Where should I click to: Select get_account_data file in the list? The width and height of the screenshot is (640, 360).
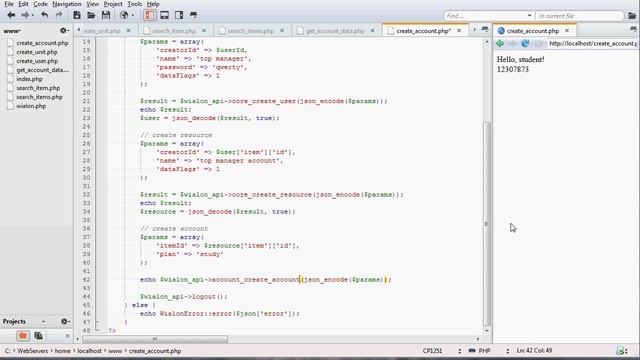pos(42,70)
